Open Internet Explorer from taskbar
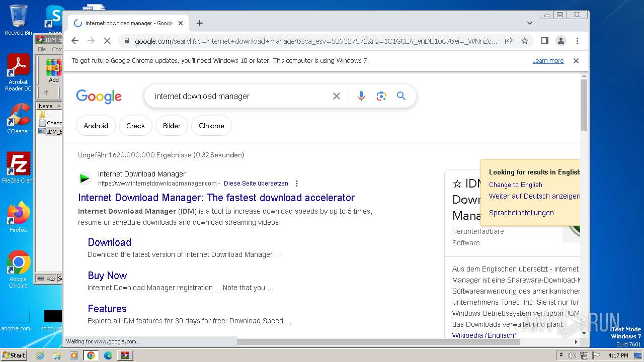Screen dimensions: 644x362 click(x=40, y=355)
